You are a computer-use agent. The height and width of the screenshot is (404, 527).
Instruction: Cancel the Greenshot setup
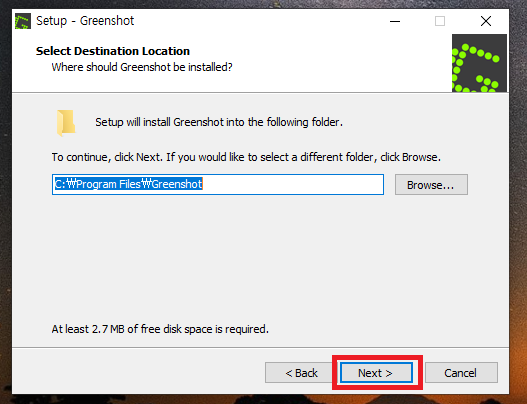pyautogui.click(x=461, y=372)
